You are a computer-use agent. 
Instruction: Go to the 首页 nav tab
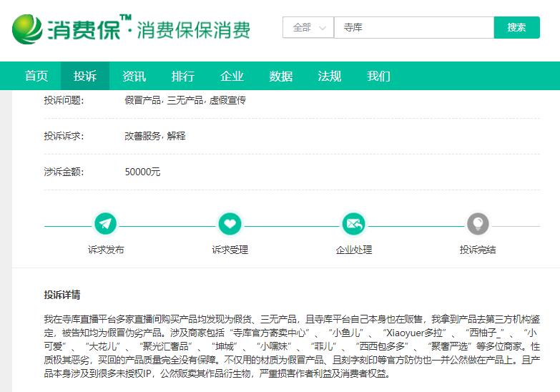[x=36, y=77]
